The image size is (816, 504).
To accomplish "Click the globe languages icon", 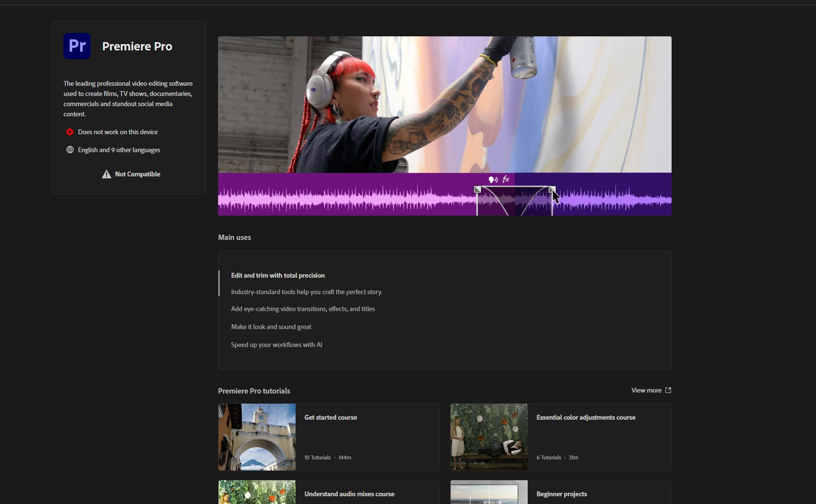I will pyautogui.click(x=70, y=150).
